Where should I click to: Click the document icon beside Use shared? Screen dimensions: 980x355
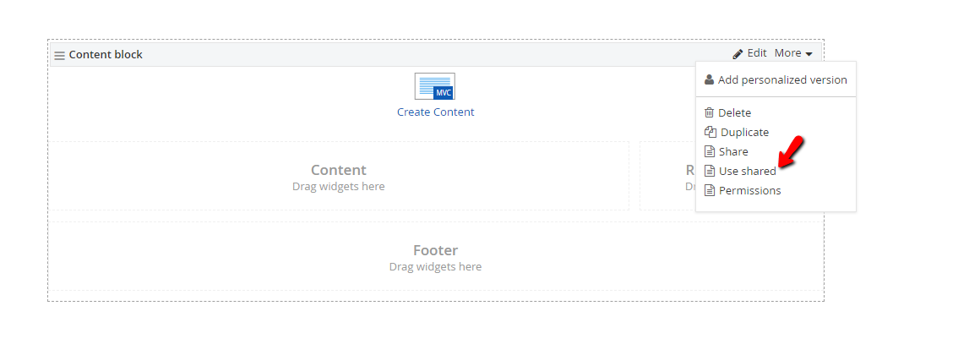click(x=710, y=171)
